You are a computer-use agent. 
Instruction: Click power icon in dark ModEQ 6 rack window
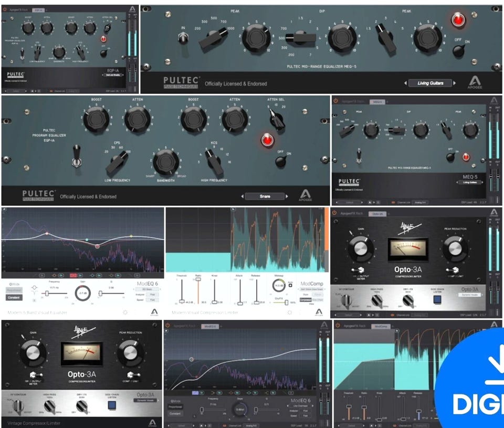coord(167,326)
